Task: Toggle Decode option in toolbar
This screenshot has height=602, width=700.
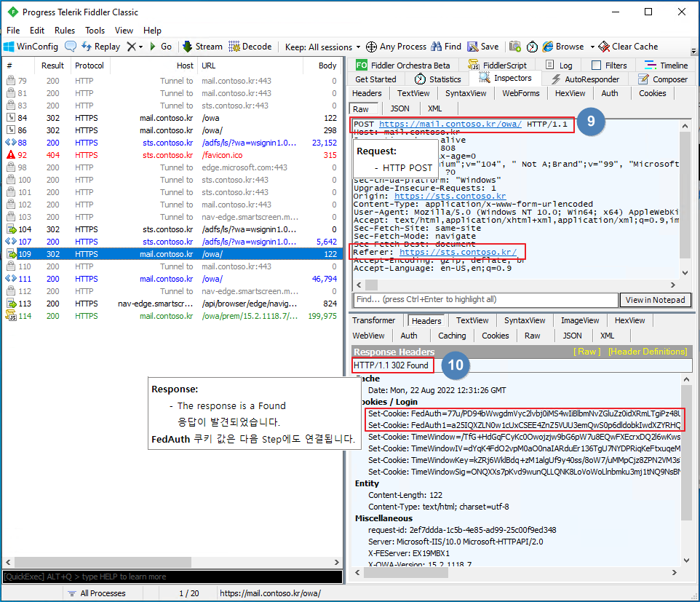Action: coord(250,47)
